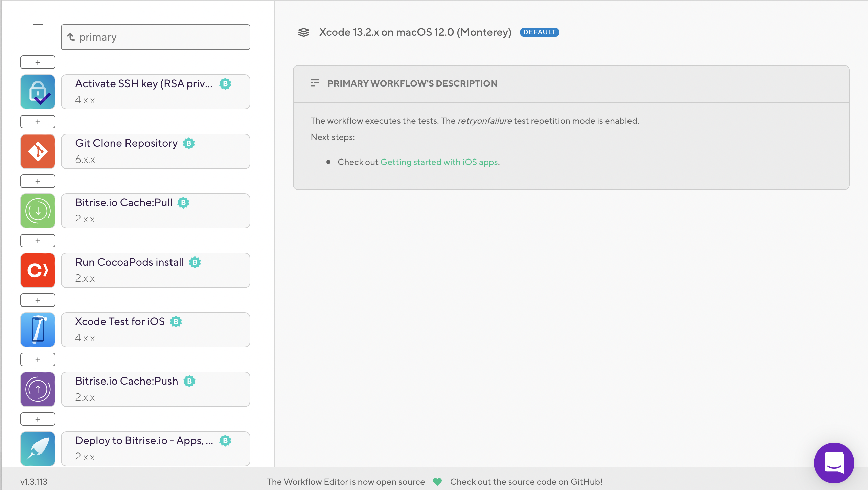Screen dimensions: 868x490
Task: Open Getting started with iOS apps link
Action: (x=439, y=162)
